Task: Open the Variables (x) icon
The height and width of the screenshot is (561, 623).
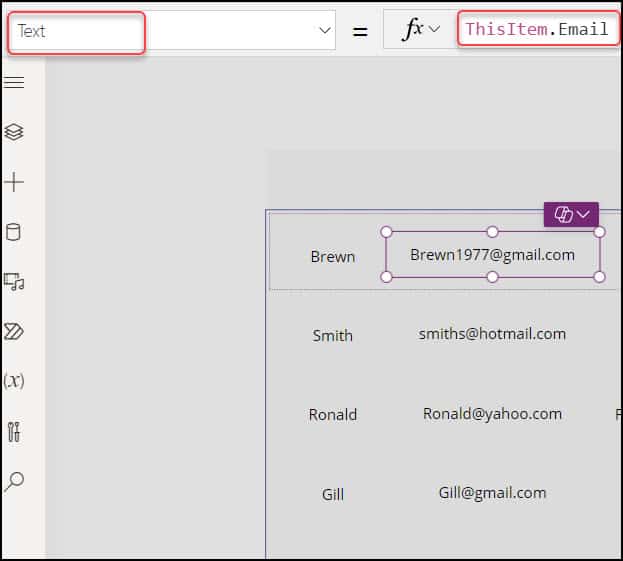Action: tap(14, 381)
